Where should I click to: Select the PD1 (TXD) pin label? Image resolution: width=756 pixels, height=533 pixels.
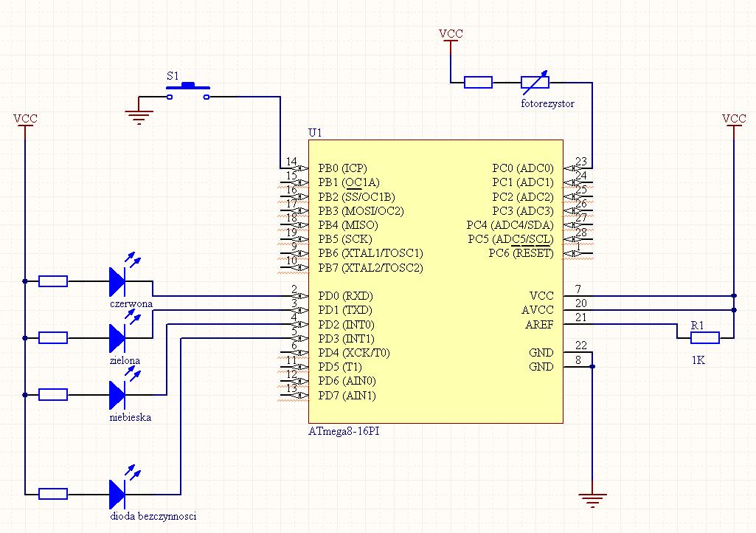344,310
